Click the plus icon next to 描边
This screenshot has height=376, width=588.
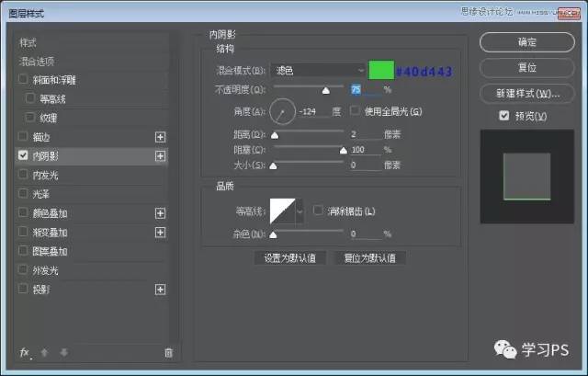(161, 137)
